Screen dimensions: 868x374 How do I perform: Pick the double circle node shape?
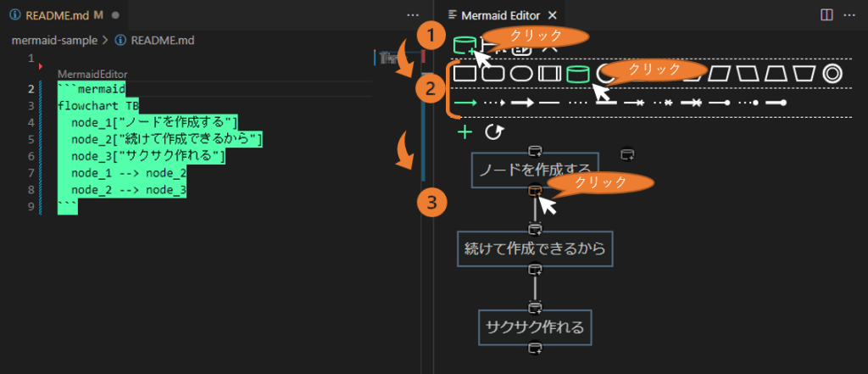coord(832,75)
